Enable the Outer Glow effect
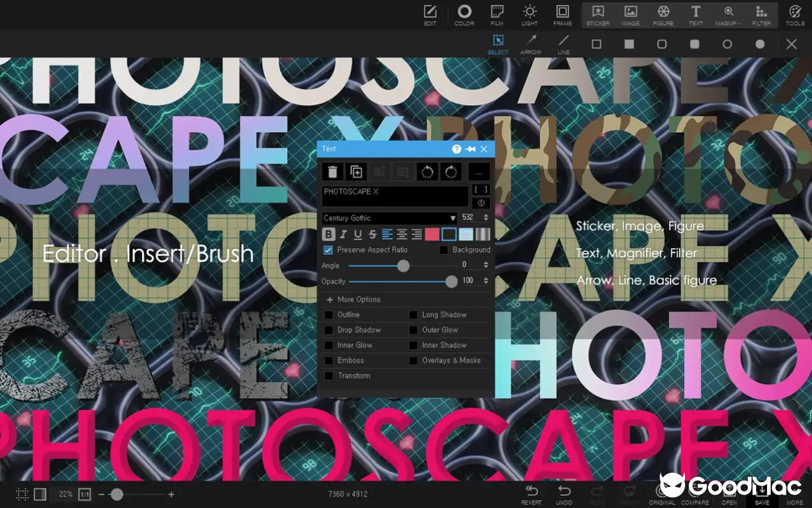The image size is (812, 508). (414, 330)
